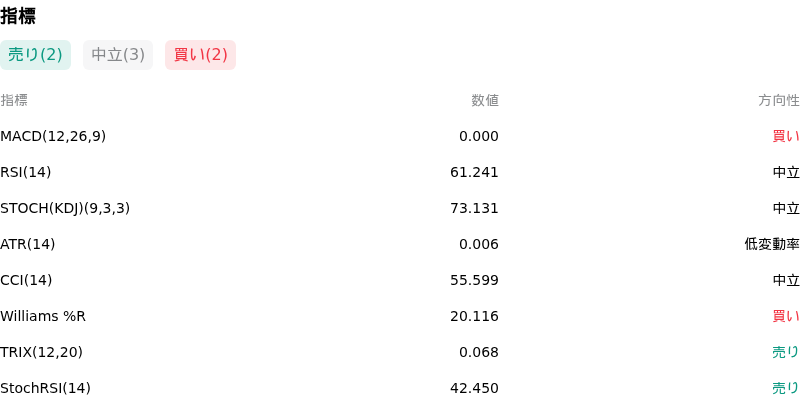
Task: Click the 低変動率 label for ATR
Action: 772,244
